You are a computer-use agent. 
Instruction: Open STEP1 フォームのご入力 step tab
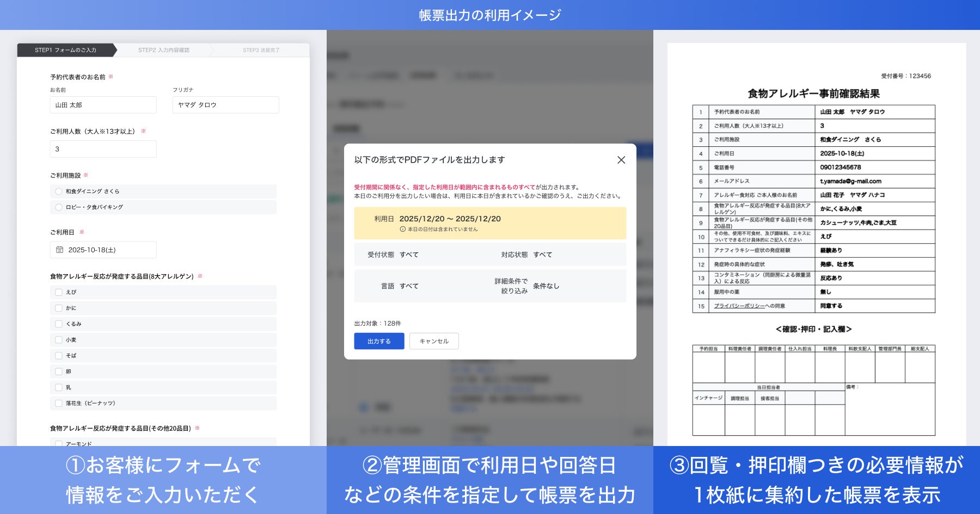click(66, 50)
